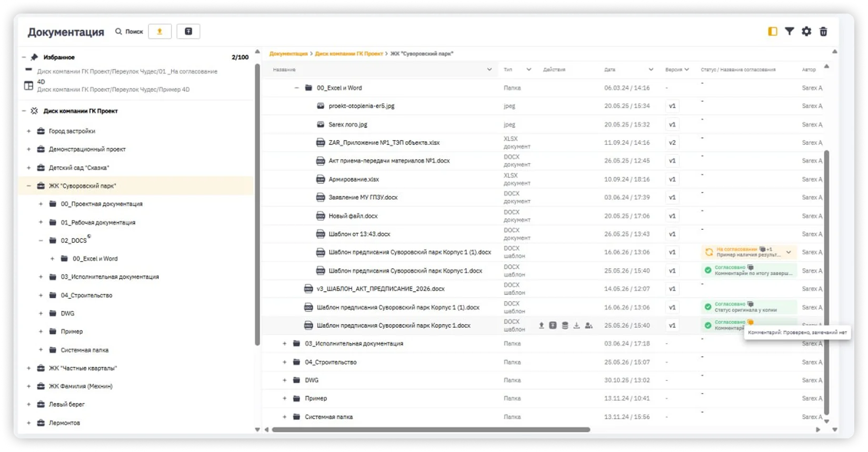Toggle the orange side panel layout icon
Viewport: 868px width, 452px height.
pos(772,32)
